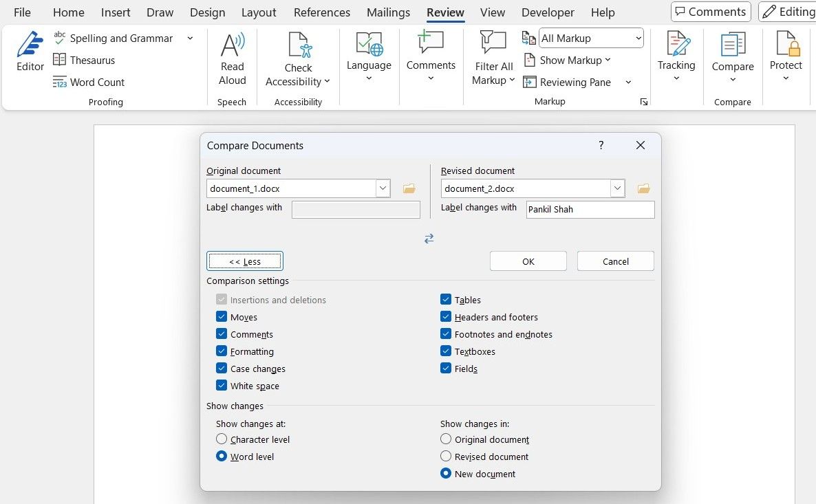Select Word level radio button
The width and height of the screenshot is (816, 504).
coord(221,456)
